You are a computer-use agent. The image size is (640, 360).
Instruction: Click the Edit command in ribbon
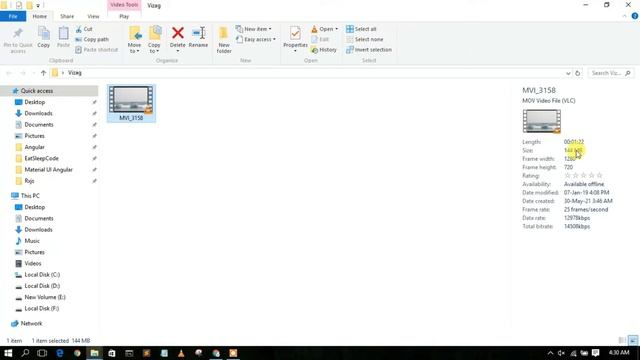click(x=320, y=39)
